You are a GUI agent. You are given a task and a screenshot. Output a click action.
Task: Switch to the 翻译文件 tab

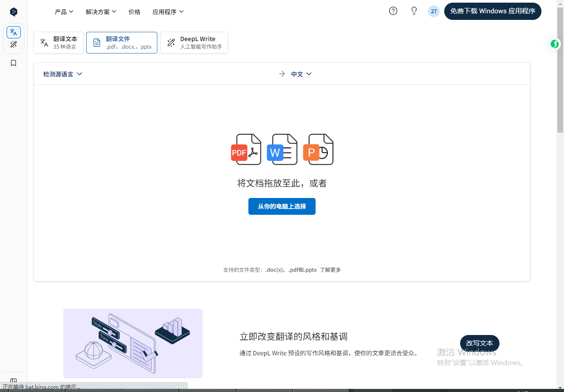click(122, 42)
